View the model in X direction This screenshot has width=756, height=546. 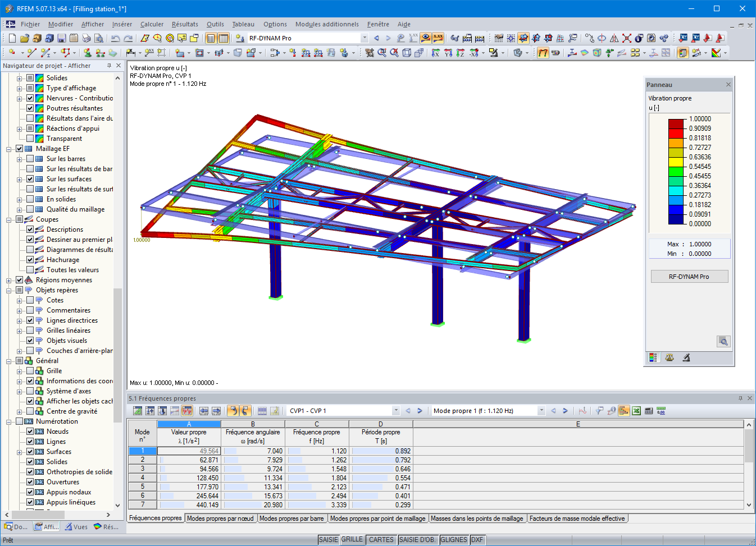coord(436,53)
